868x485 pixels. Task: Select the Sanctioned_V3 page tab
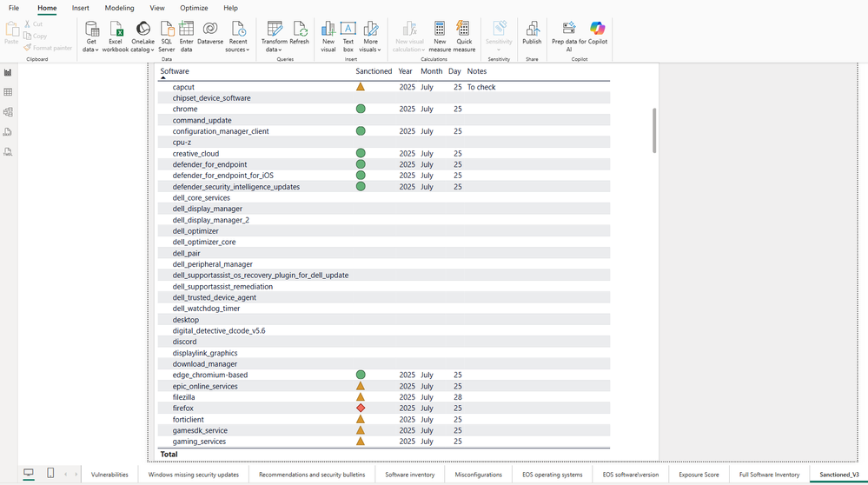[839, 475]
